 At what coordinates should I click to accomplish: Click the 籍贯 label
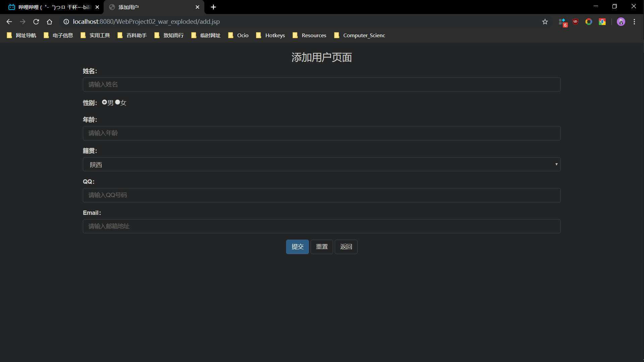tap(90, 151)
